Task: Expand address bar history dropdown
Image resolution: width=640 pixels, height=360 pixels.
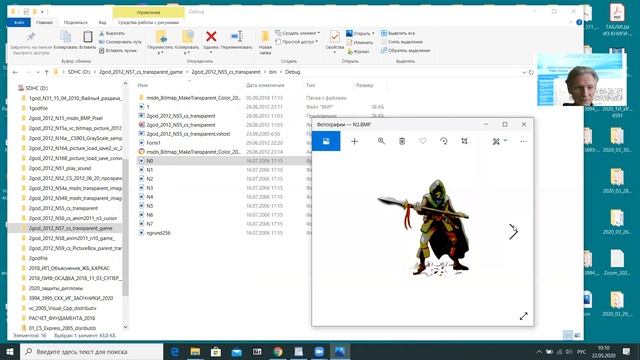Action: click(524, 72)
